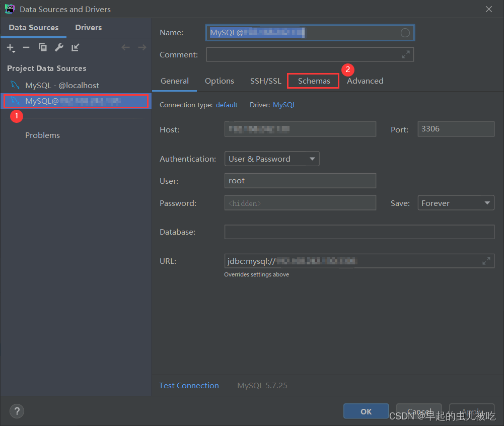Expand the URL field editor
Image resolution: width=504 pixels, height=426 pixels.
tap(486, 261)
